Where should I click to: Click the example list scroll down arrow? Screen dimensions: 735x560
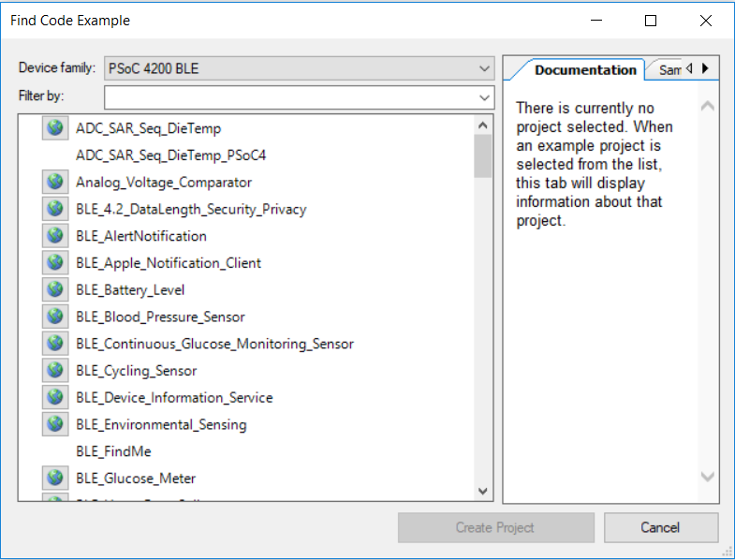tap(483, 491)
